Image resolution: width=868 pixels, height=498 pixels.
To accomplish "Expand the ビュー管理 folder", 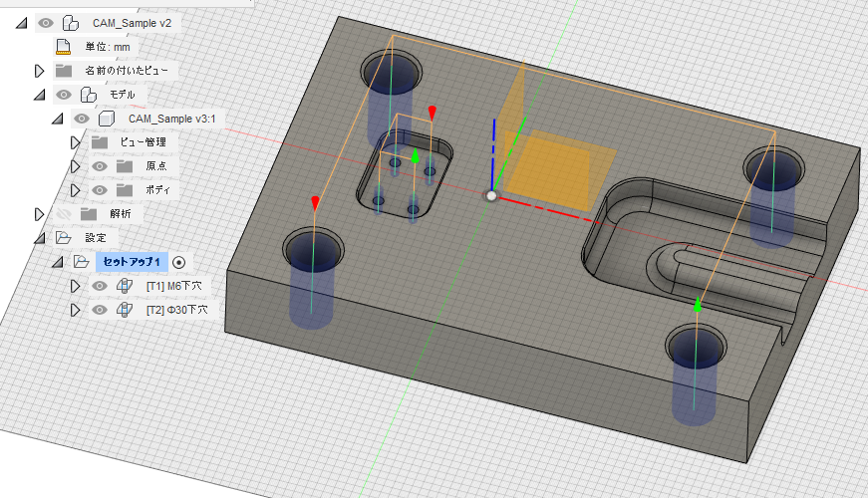I will pyautogui.click(x=76, y=142).
